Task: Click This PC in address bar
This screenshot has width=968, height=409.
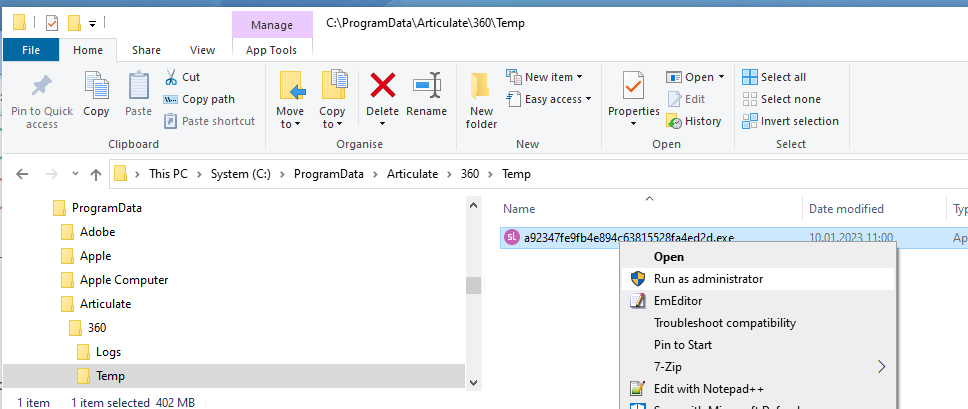Action: (168, 174)
